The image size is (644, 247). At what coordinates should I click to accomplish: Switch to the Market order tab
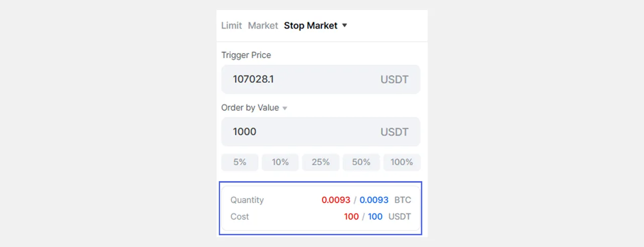tap(263, 26)
